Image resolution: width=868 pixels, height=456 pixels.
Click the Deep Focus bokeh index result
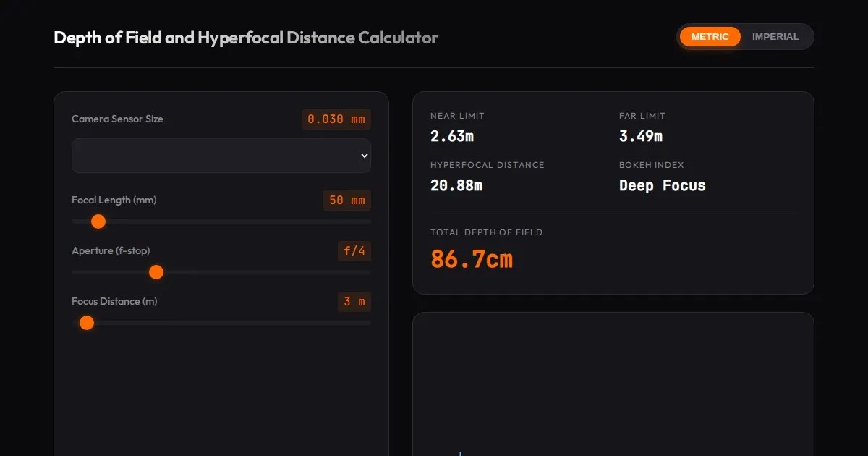[662, 186]
